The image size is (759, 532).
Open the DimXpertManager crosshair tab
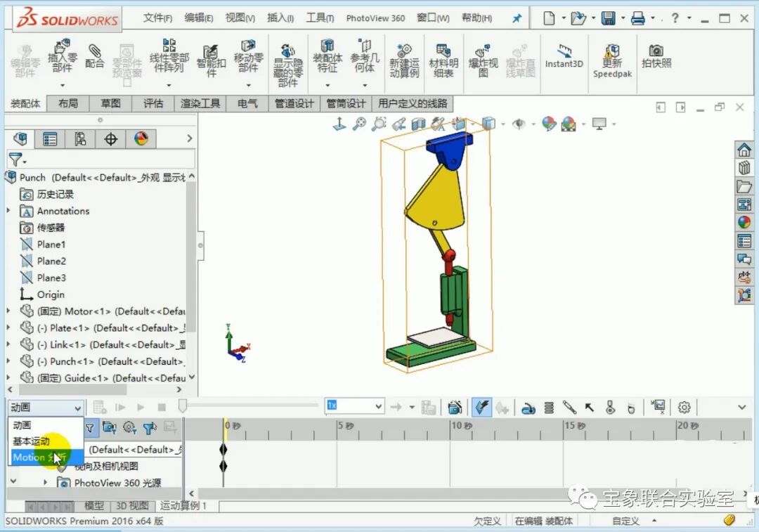tap(111, 139)
